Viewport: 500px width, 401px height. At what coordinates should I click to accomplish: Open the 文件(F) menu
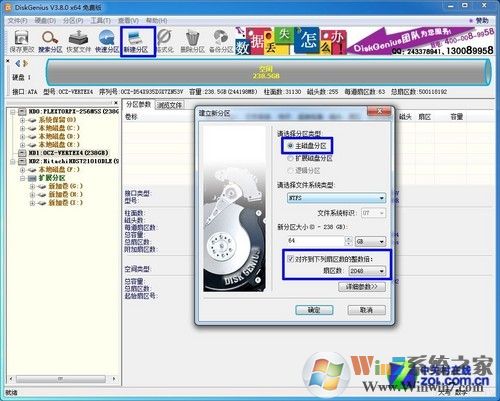(x=17, y=21)
